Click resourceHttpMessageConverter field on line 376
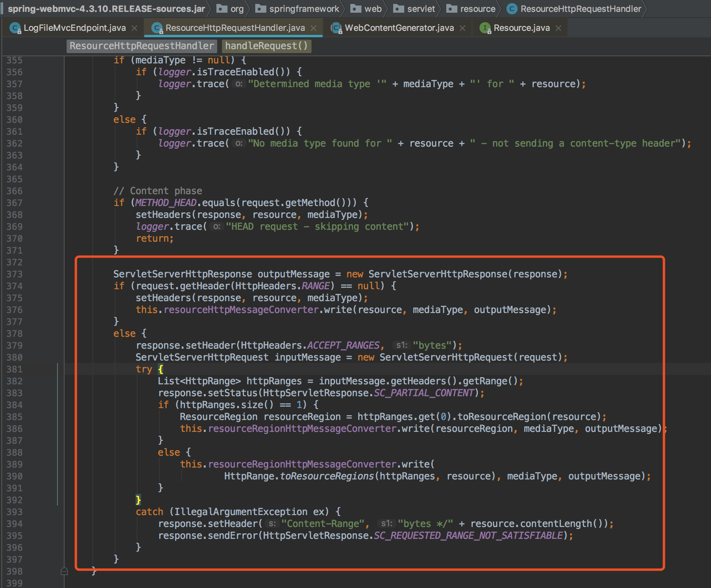The width and height of the screenshot is (711, 588). (241, 310)
